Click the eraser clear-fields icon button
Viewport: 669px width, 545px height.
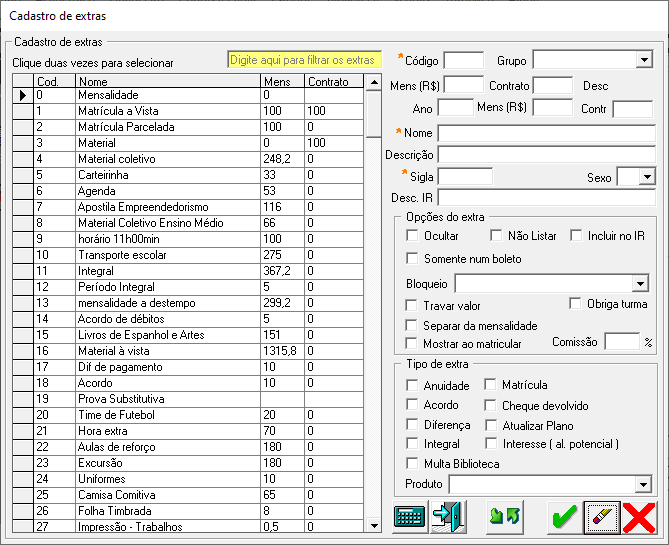pos(602,517)
